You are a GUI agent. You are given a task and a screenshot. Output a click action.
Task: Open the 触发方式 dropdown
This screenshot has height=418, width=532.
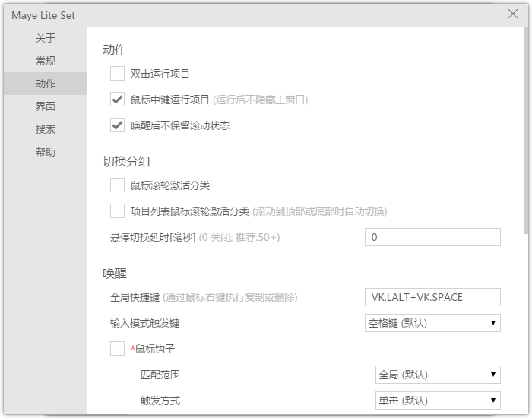point(438,401)
